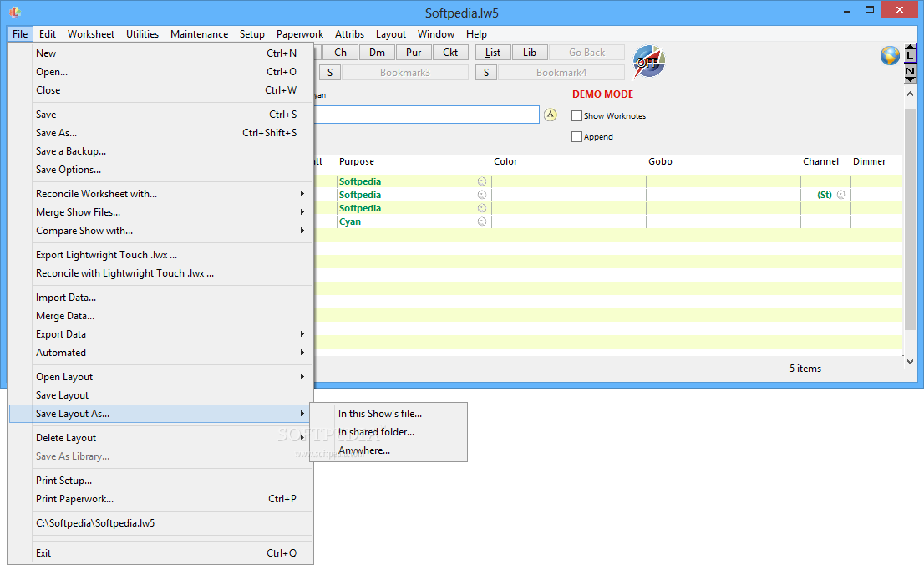Open Print Setup...

point(161,480)
